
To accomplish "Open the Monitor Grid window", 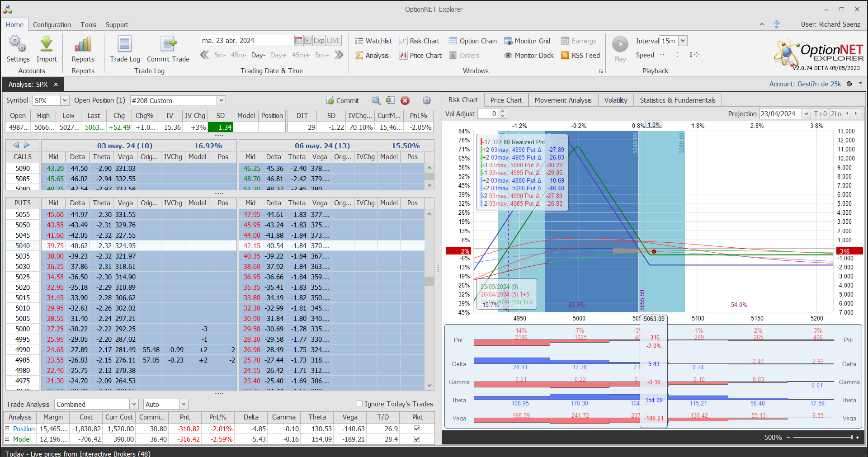I will coord(527,41).
